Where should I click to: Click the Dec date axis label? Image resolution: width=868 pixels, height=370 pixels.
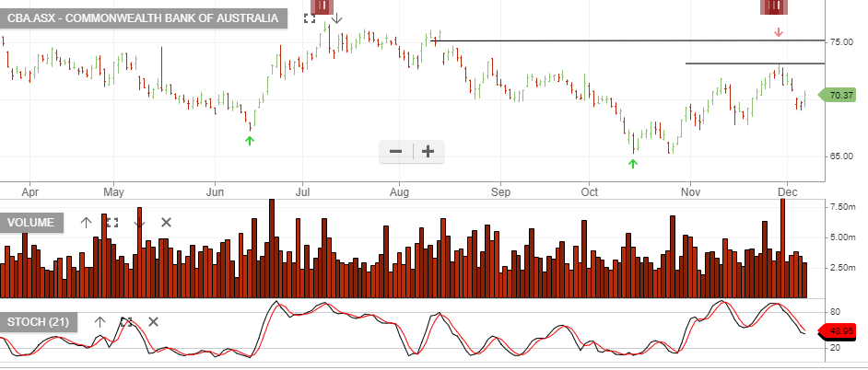[787, 192]
